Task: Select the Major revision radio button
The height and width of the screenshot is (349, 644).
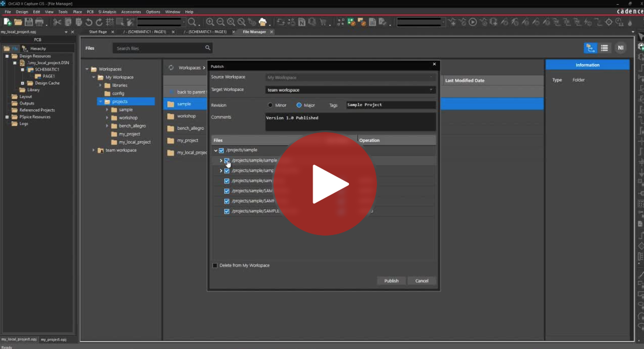Action: (299, 105)
